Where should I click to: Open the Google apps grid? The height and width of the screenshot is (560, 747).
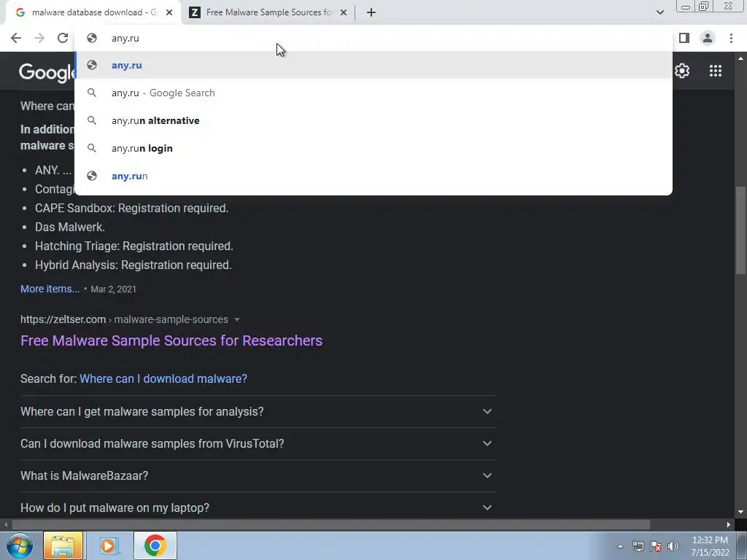tap(715, 71)
